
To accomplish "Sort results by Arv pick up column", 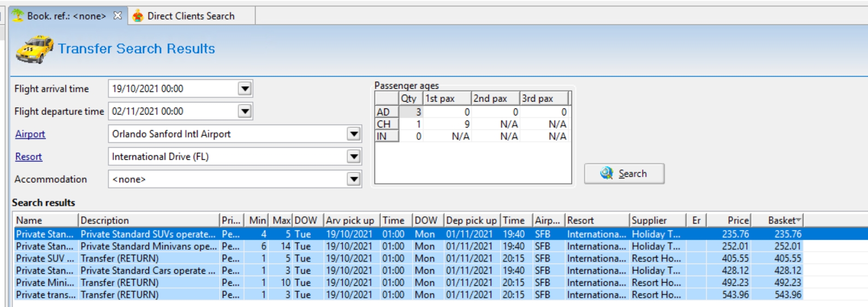I will point(352,220).
